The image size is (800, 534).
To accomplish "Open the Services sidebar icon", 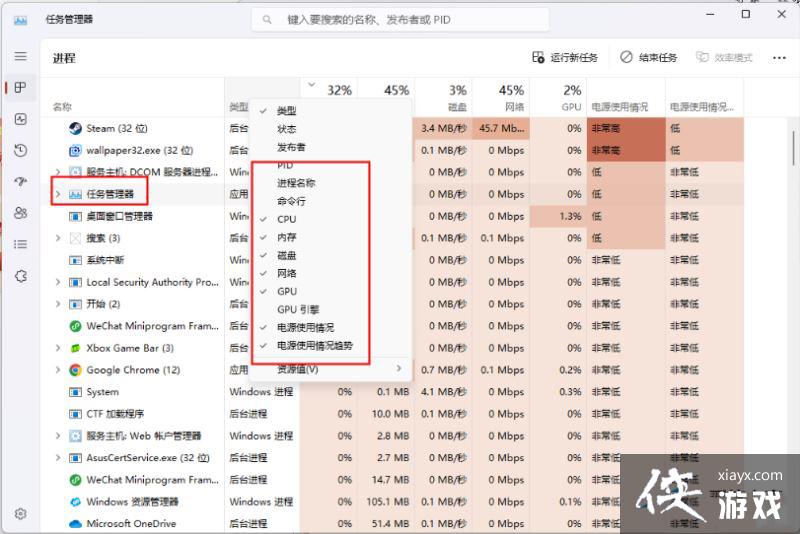I will pos(20,276).
